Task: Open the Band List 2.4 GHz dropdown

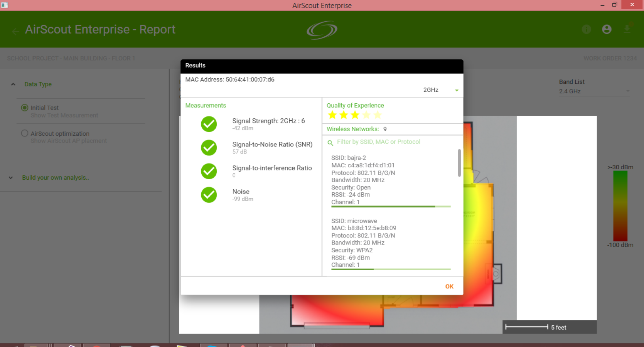Action: [594, 91]
